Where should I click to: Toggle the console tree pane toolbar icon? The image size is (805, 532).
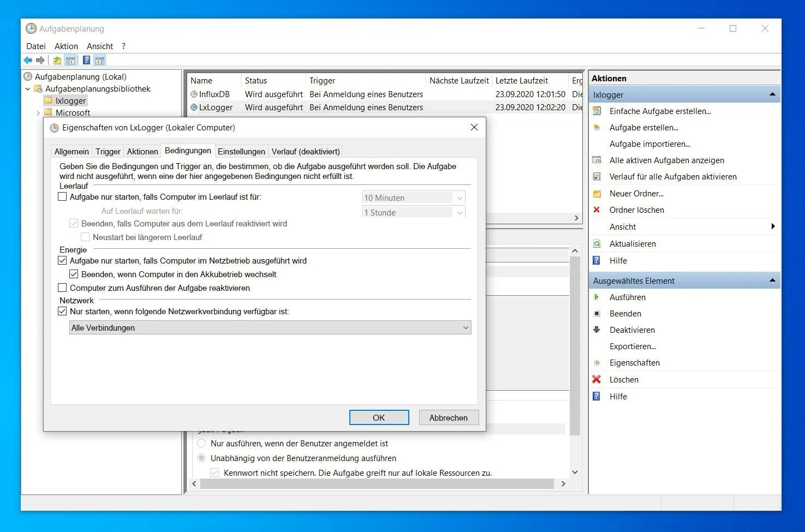point(70,60)
